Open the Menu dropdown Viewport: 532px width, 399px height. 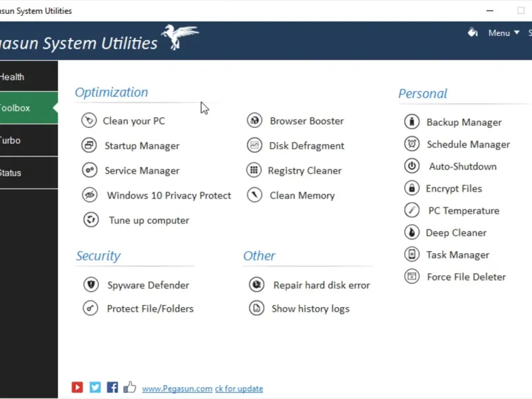504,33
